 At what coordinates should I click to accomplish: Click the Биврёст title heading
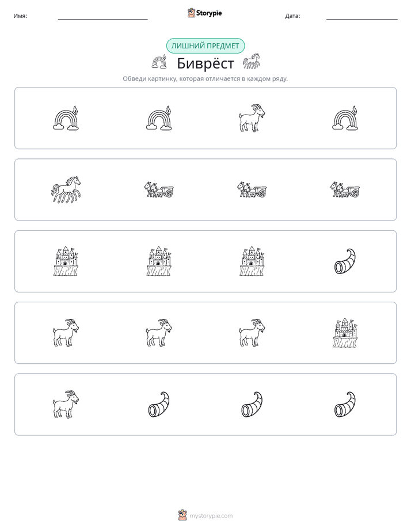click(205, 63)
